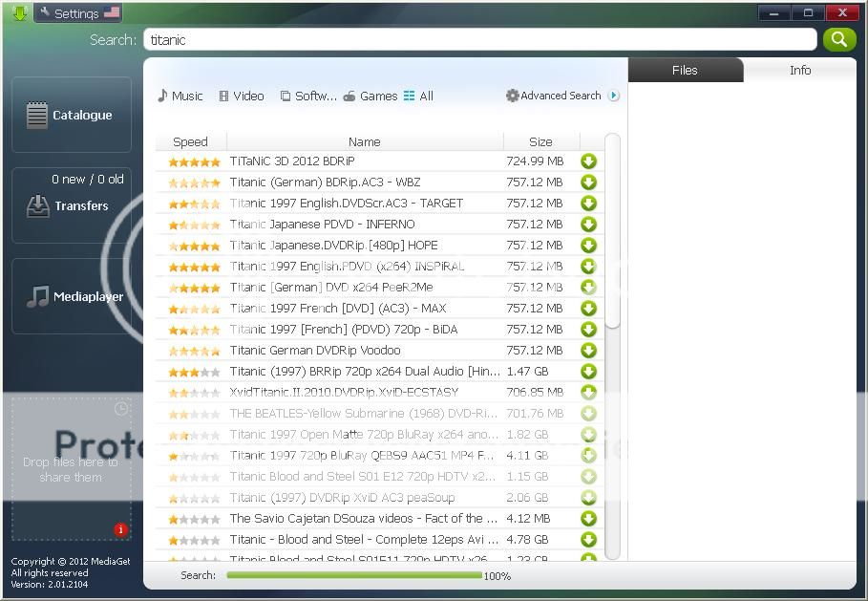Click the red info badge icon
Screen dimensions: 868x601
(120, 529)
